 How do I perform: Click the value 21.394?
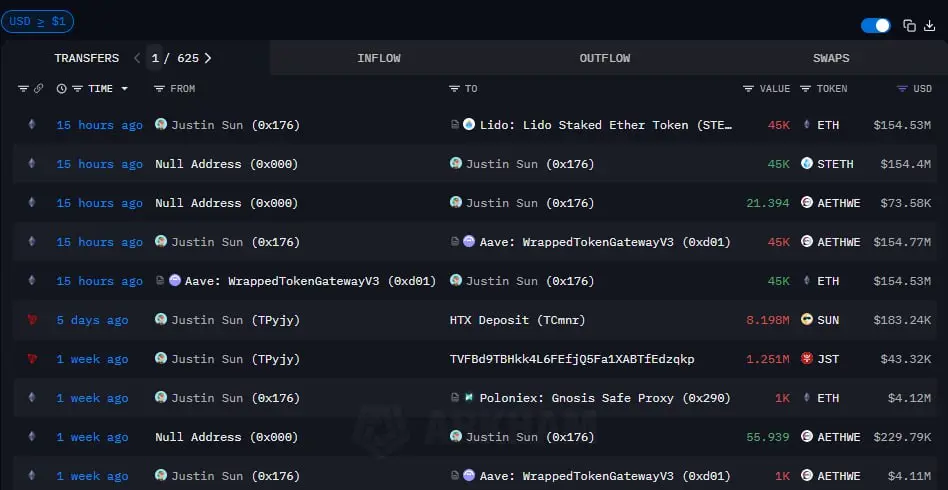[x=768, y=203]
